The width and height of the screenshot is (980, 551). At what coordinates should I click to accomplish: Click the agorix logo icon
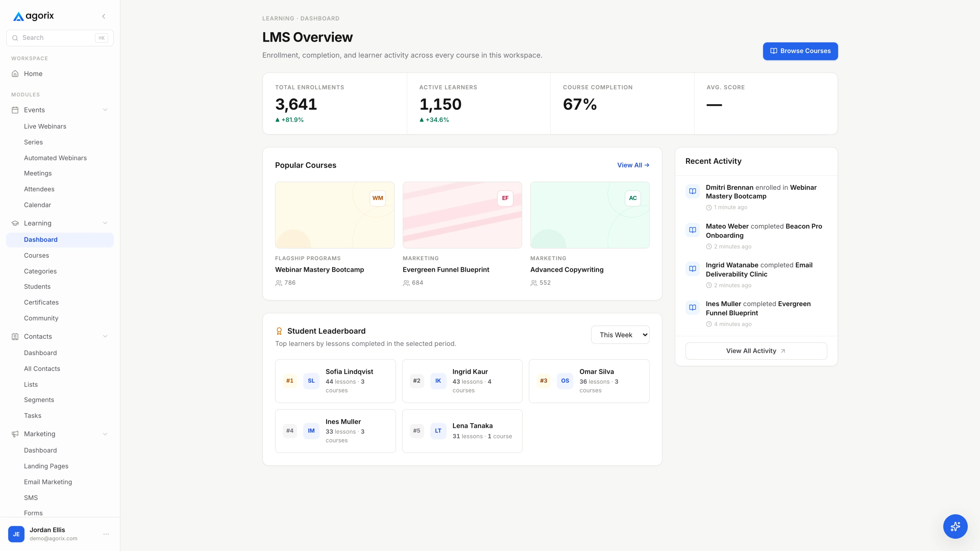click(18, 16)
